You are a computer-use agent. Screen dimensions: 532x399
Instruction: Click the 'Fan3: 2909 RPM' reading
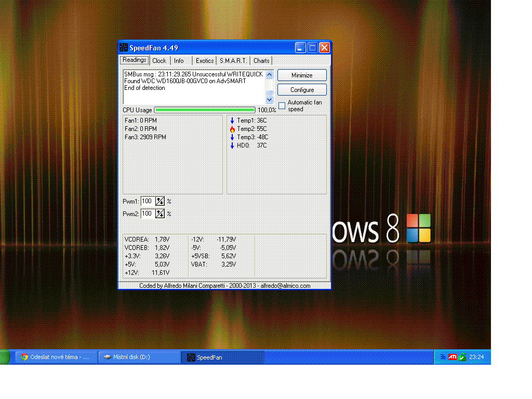click(x=145, y=137)
